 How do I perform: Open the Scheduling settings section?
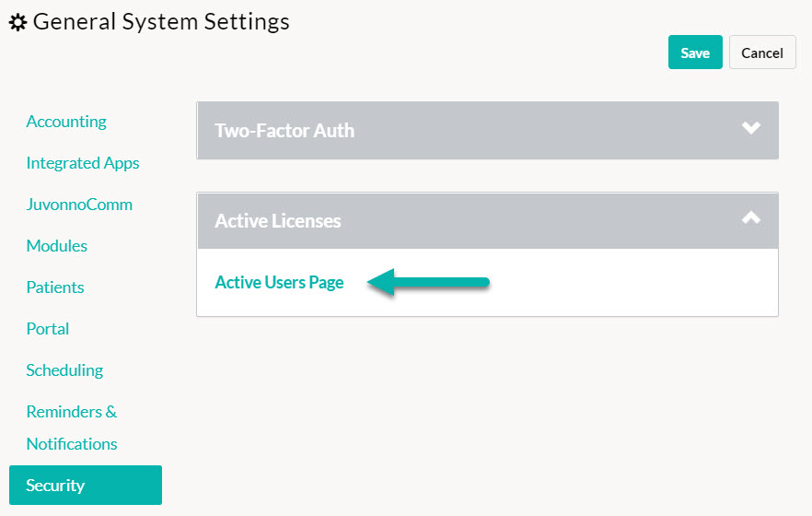pyautogui.click(x=64, y=369)
